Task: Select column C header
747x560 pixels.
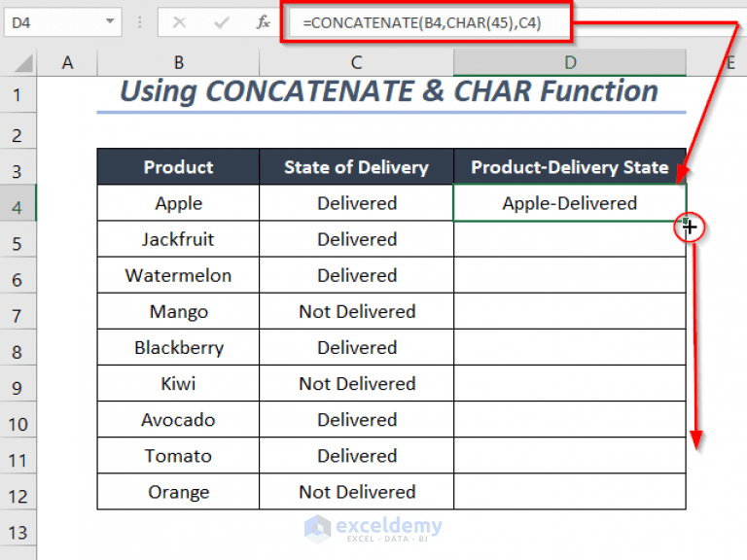Action: click(356, 62)
